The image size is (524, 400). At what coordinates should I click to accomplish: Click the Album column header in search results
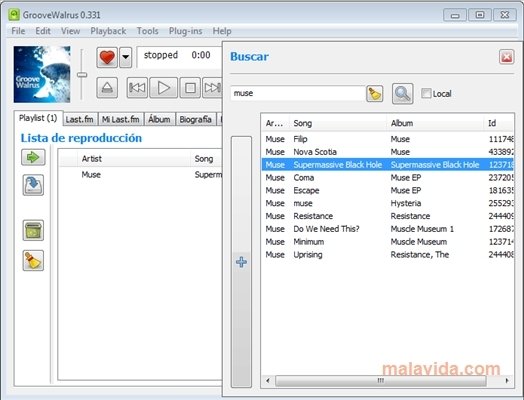(435, 123)
